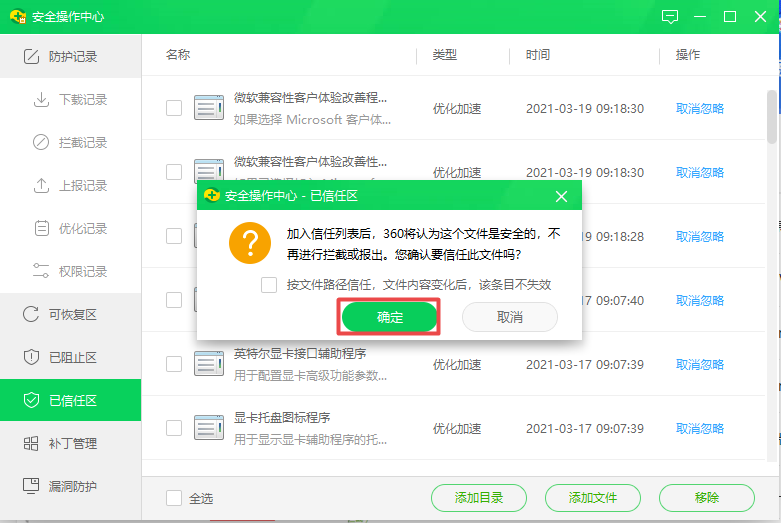Image resolution: width=781 pixels, height=523 pixels.
Task: Open 拦截记录 block records icon
Action: [42, 143]
